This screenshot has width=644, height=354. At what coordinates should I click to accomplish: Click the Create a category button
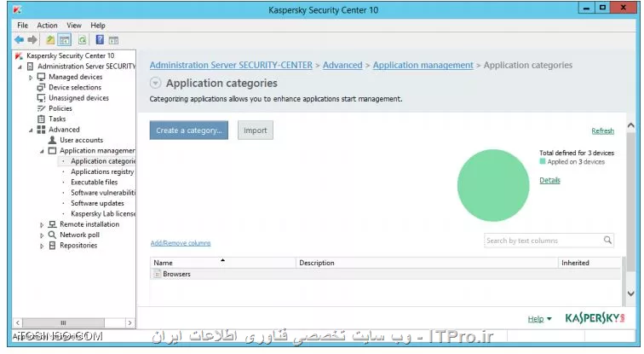pos(188,131)
